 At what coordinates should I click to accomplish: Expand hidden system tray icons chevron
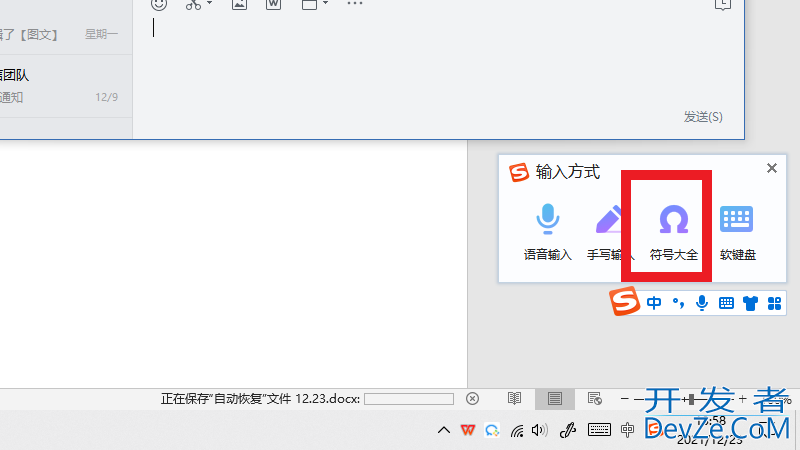444,430
